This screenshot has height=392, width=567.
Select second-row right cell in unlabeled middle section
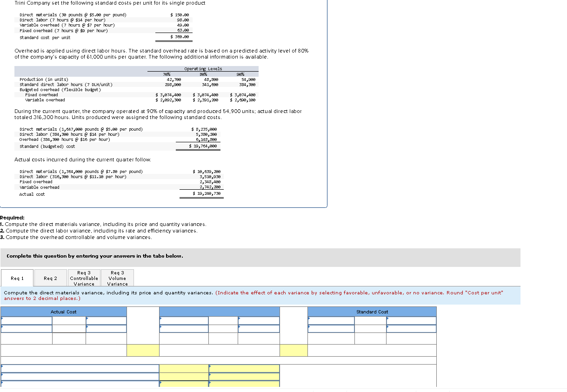(x=259, y=329)
